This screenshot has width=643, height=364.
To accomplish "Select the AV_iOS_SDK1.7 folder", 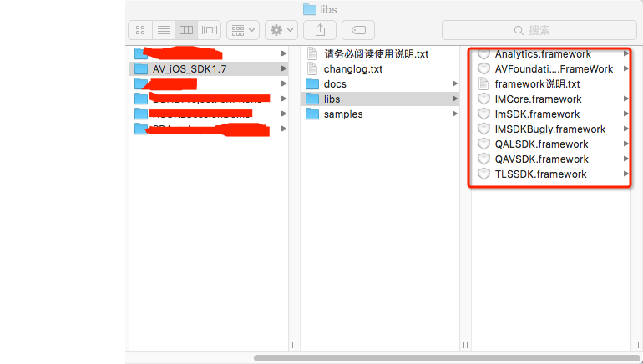I will click(209, 68).
